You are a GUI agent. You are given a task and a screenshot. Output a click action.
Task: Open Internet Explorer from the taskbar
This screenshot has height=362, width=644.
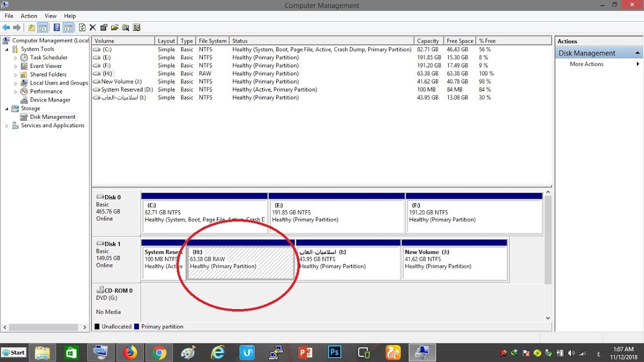(218, 352)
